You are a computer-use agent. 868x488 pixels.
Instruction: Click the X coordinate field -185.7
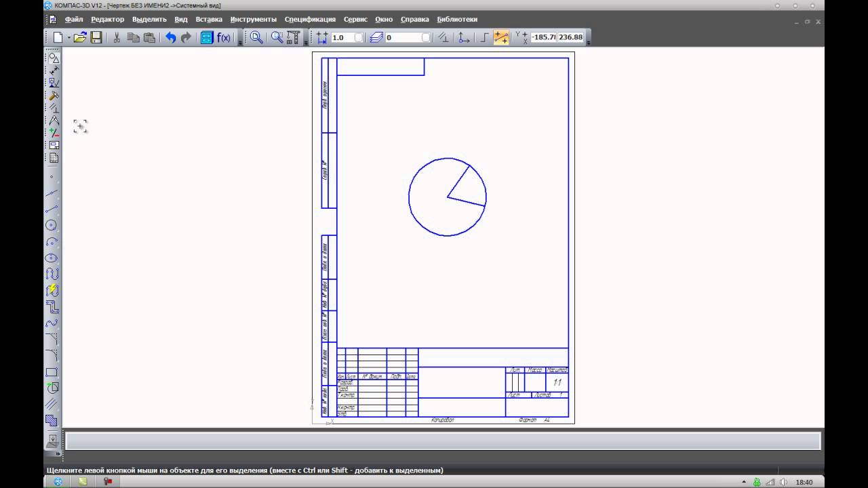544,37
